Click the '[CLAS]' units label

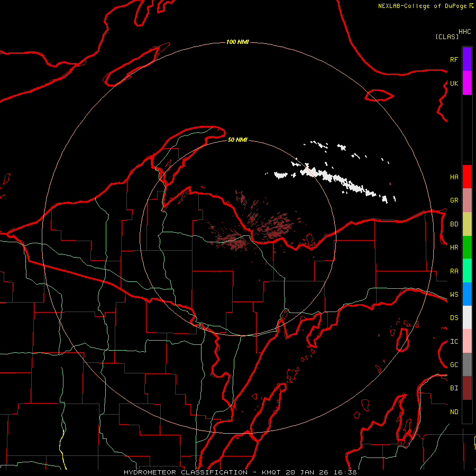tap(447, 36)
